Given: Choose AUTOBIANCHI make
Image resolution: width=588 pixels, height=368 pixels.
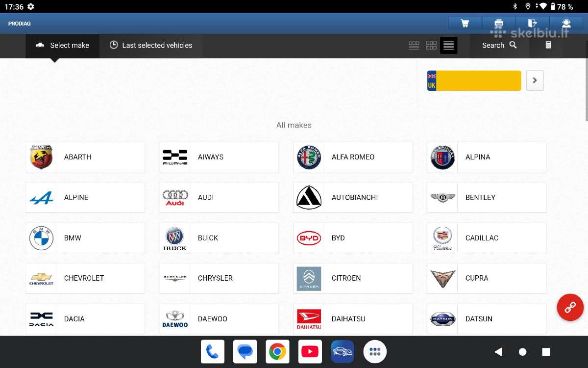Looking at the screenshot, I should pyautogui.click(x=353, y=197).
